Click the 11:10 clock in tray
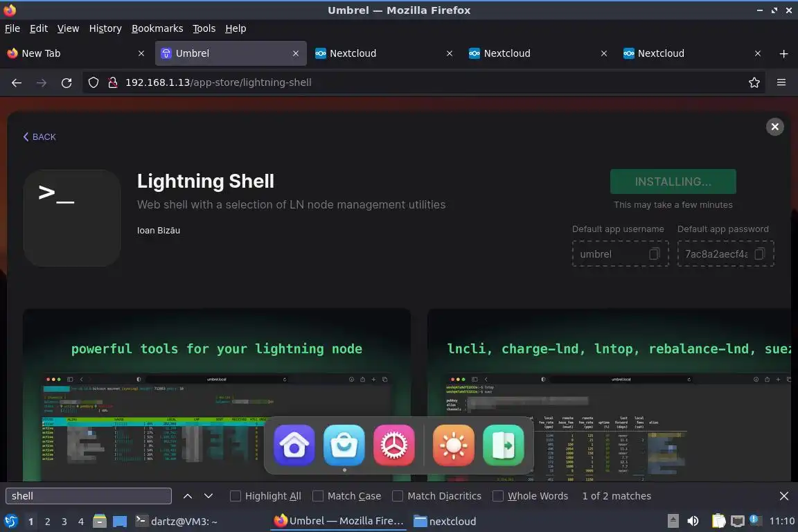 [781, 521]
